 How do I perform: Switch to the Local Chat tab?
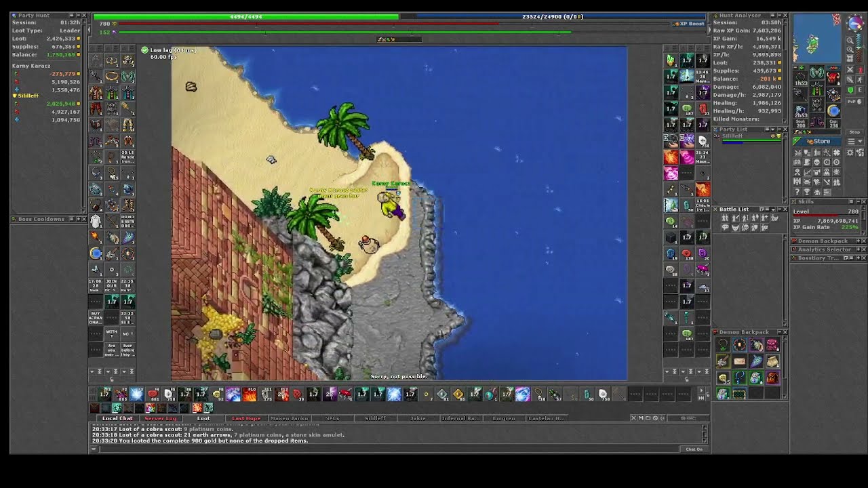point(117,418)
